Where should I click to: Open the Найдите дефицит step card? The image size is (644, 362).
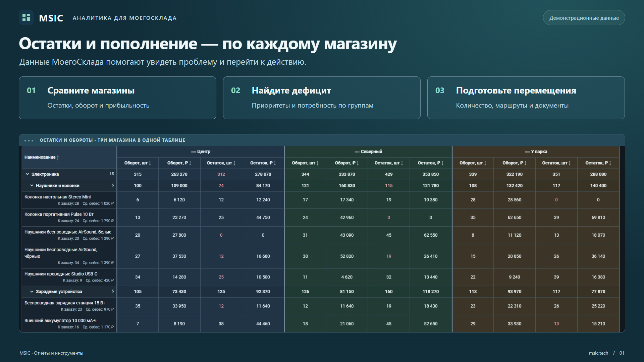[x=322, y=98]
